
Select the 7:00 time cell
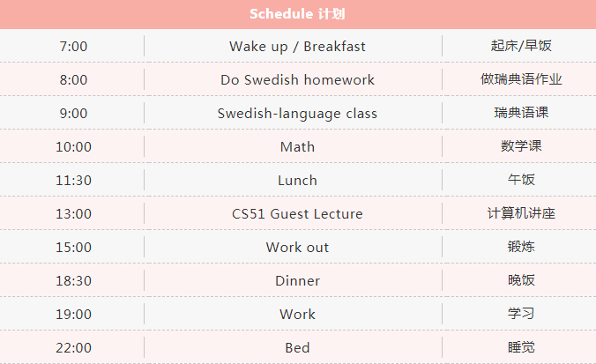pyautogui.click(x=73, y=47)
